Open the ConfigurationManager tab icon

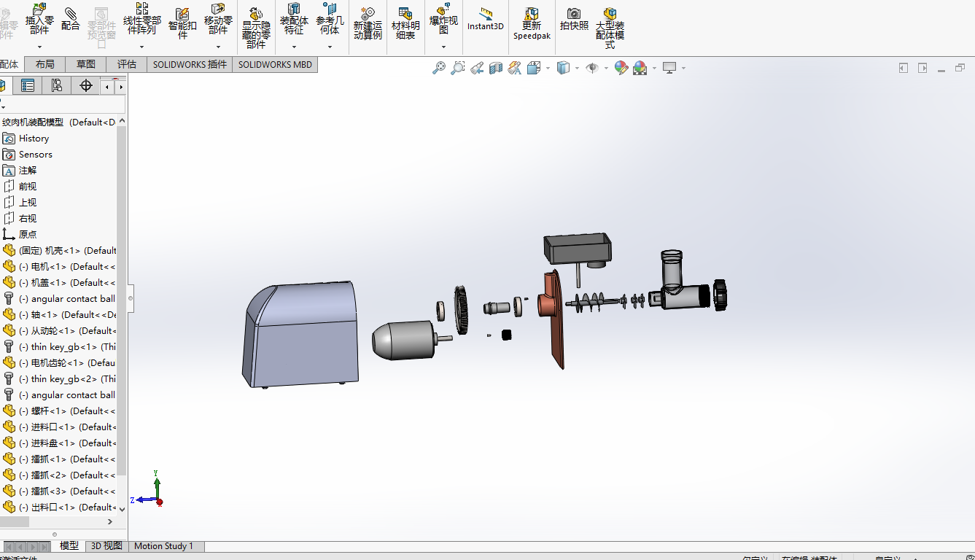[57, 85]
